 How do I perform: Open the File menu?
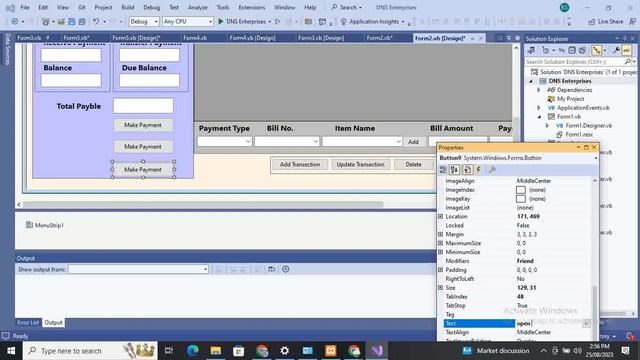(25, 7)
